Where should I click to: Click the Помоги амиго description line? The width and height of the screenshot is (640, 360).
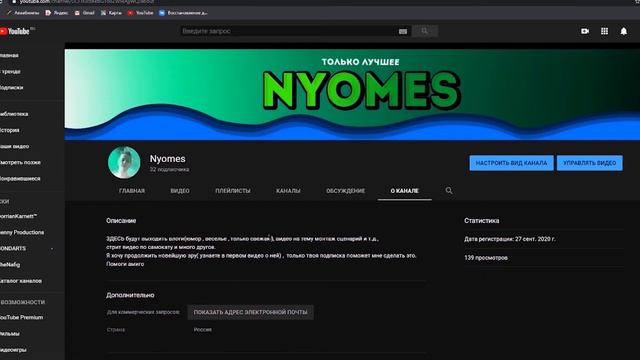pyautogui.click(x=125, y=264)
